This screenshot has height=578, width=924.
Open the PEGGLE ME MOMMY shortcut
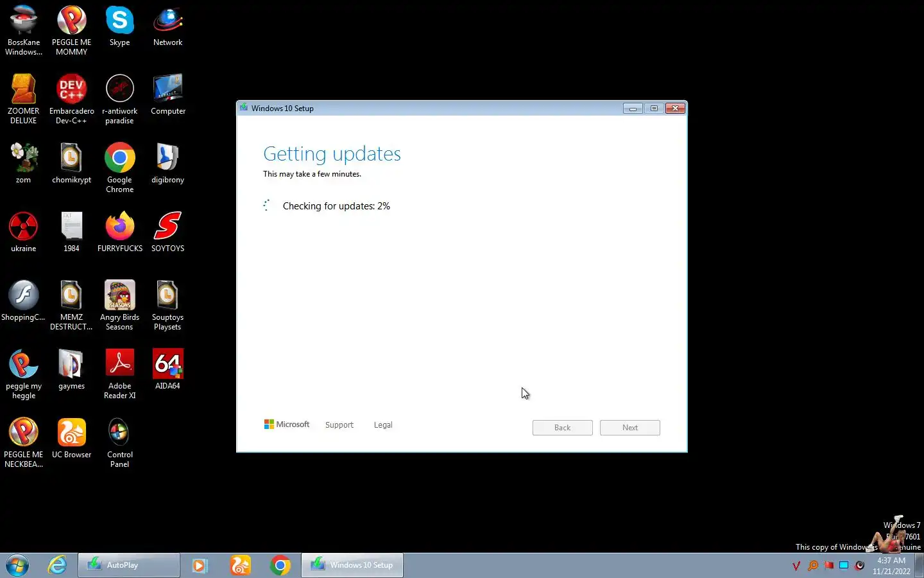pyautogui.click(x=71, y=30)
